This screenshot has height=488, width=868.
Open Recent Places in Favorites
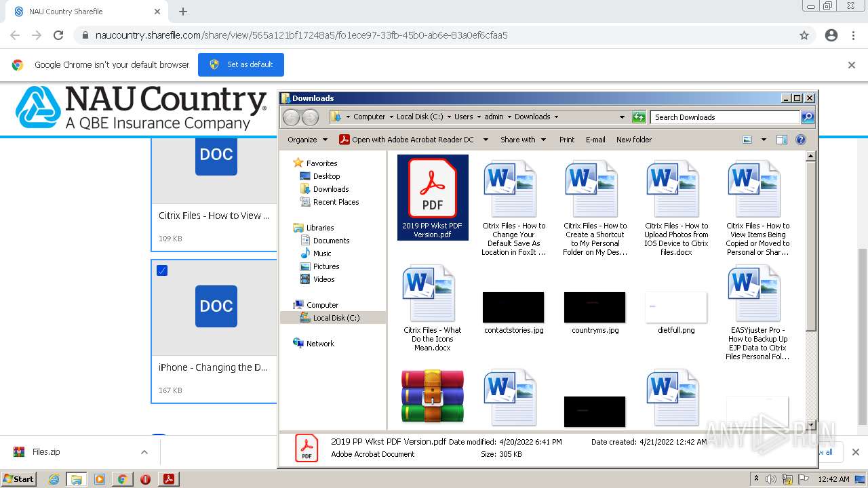click(x=336, y=202)
